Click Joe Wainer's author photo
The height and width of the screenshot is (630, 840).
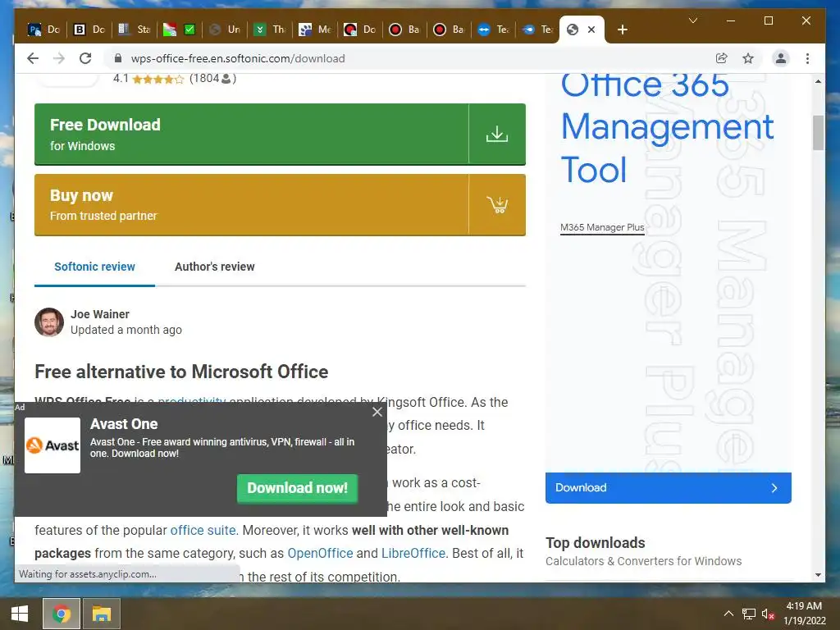coord(49,322)
